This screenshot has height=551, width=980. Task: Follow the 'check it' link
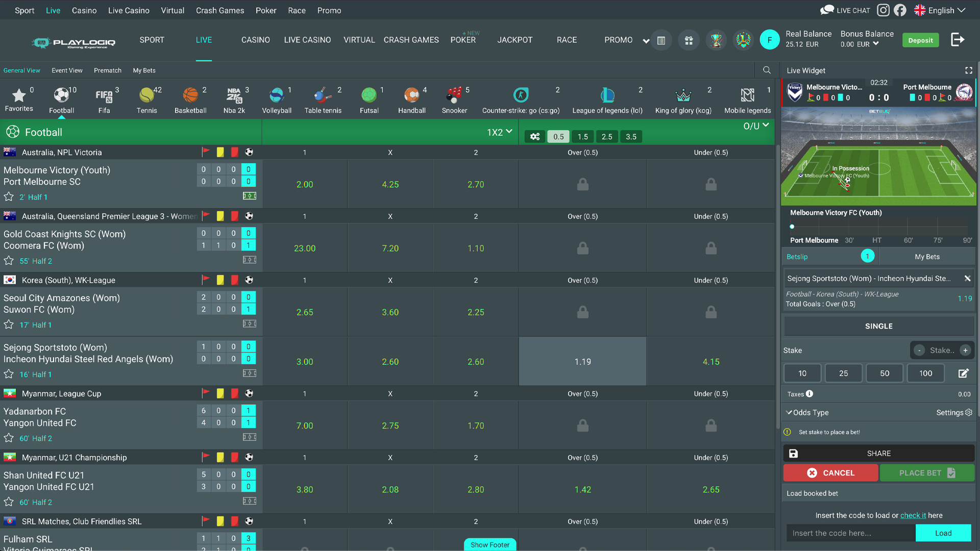pyautogui.click(x=913, y=515)
